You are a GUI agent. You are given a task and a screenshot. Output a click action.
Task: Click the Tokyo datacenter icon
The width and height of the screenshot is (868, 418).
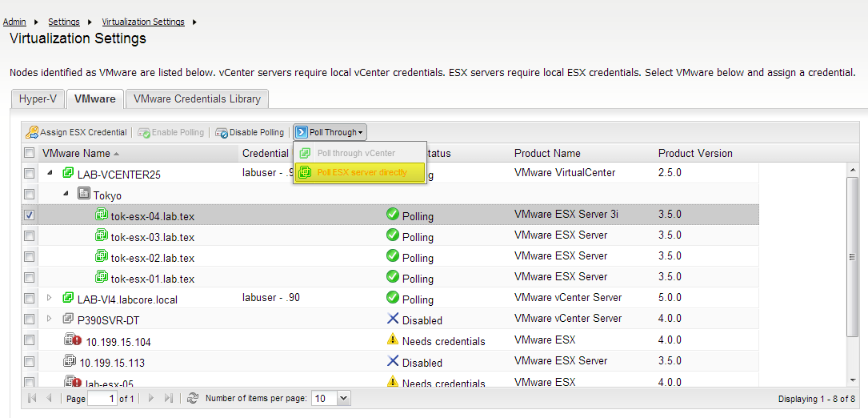[x=84, y=194]
